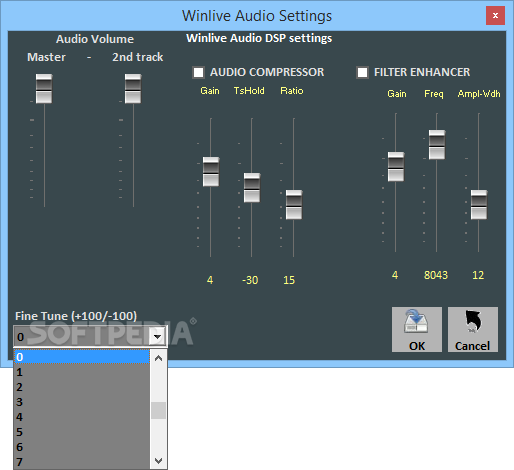Click the Master volume slider handle
The width and height of the screenshot is (514, 470).
(x=44, y=89)
